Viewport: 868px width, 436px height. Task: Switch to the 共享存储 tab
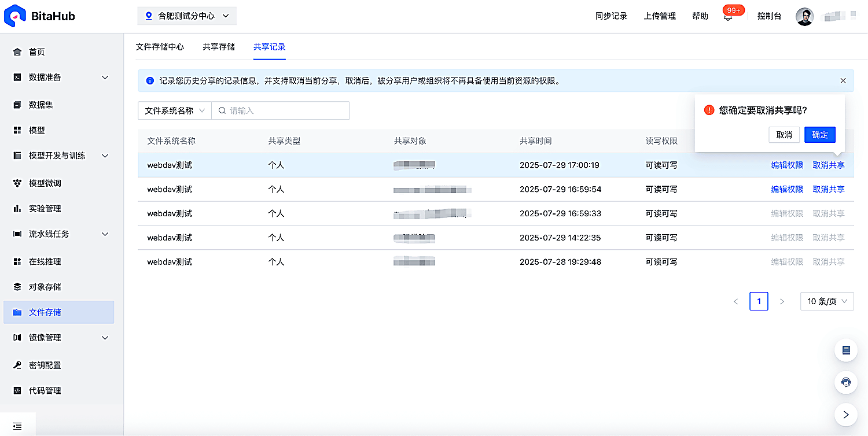click(219, 47)
